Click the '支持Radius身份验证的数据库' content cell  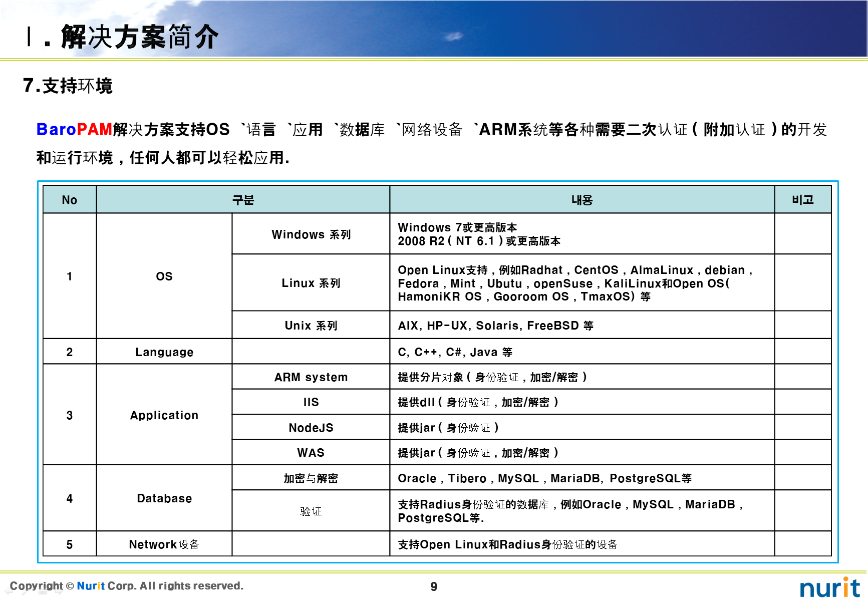click(x=582, y=511)
